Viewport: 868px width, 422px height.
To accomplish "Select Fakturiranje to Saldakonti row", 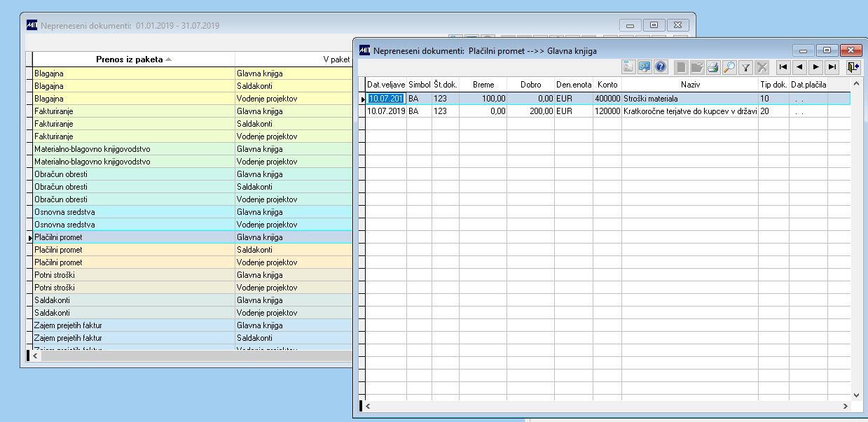I will pos(133,124).
